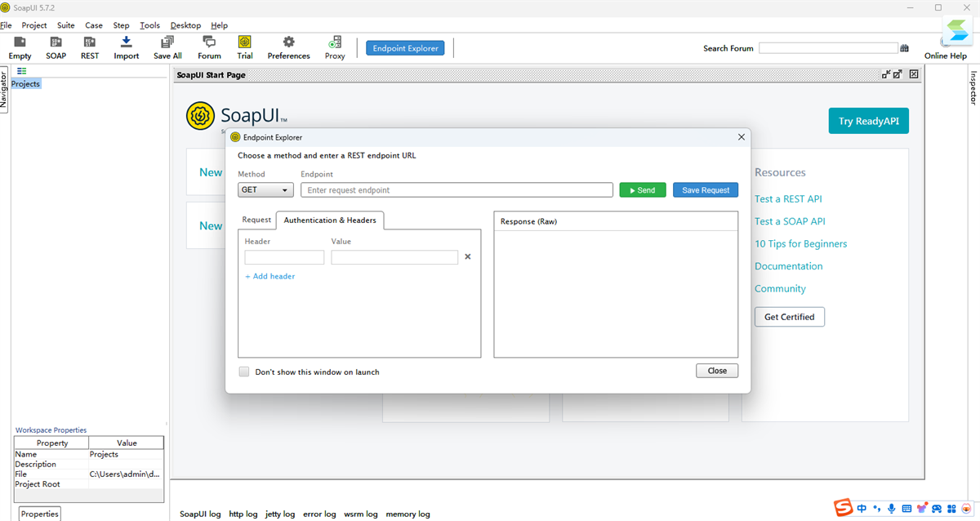This screenshot has width=980, height=521.
Task: Open the SoapUI log tab
Action: 200,514
